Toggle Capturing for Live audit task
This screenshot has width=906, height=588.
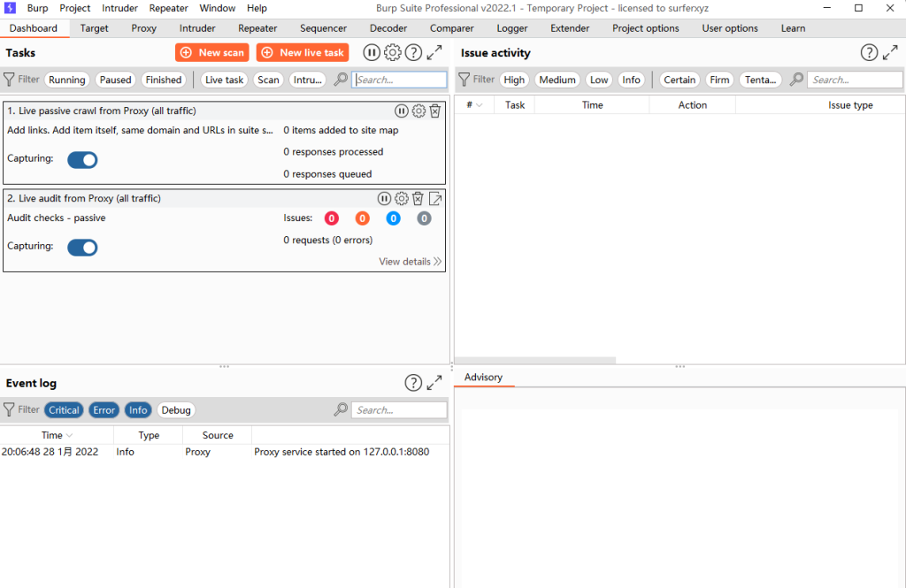(82, 248)
